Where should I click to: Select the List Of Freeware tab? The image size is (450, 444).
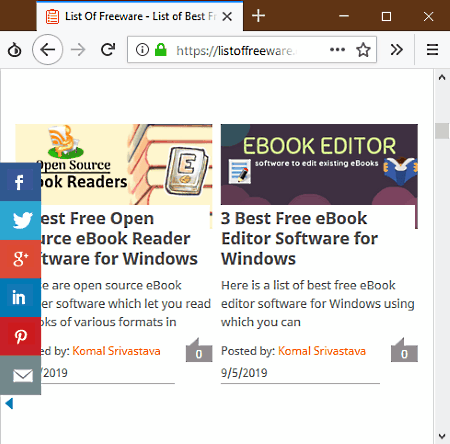click(140, 16)
